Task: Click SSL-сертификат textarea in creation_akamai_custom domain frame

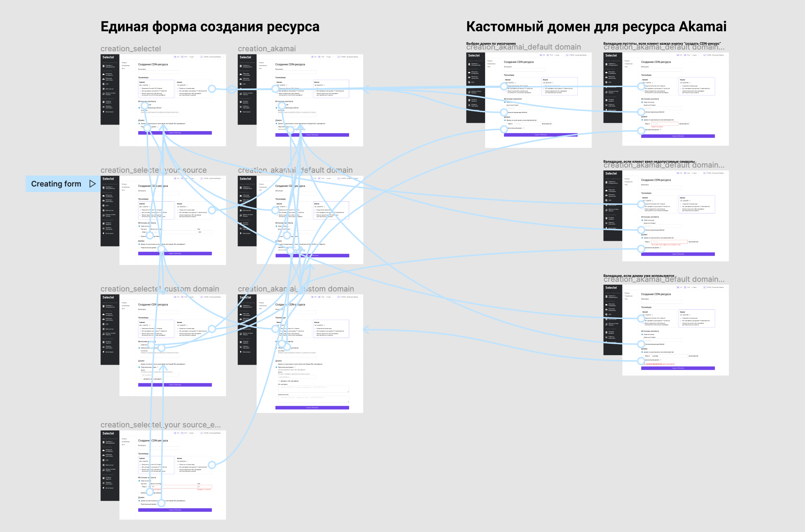Action: click(x=314, y=389)
